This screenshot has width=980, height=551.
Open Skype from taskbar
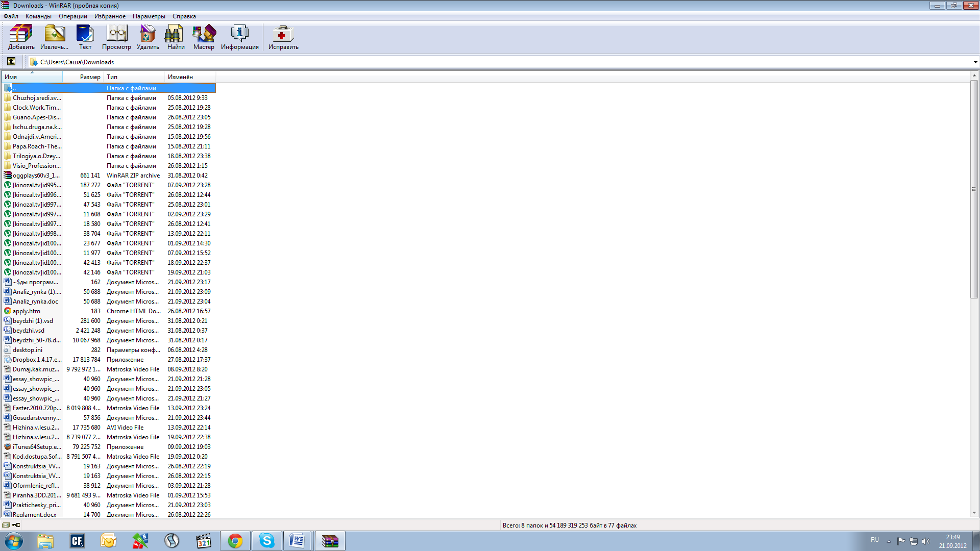click(267, 541)
